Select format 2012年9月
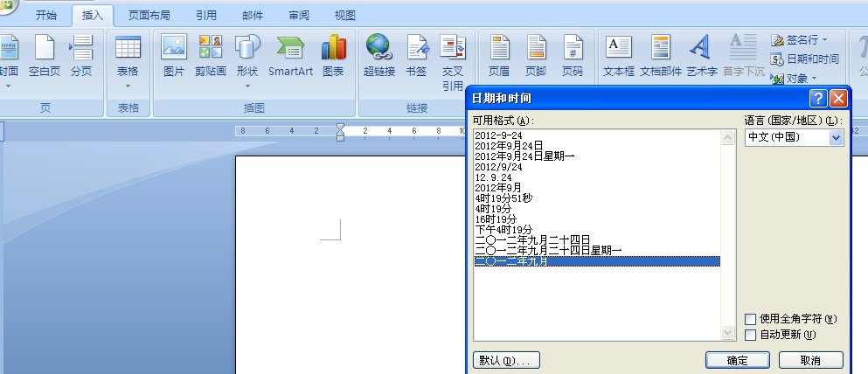868x374 pixels. pyautogui.click(x=597, y=188)
